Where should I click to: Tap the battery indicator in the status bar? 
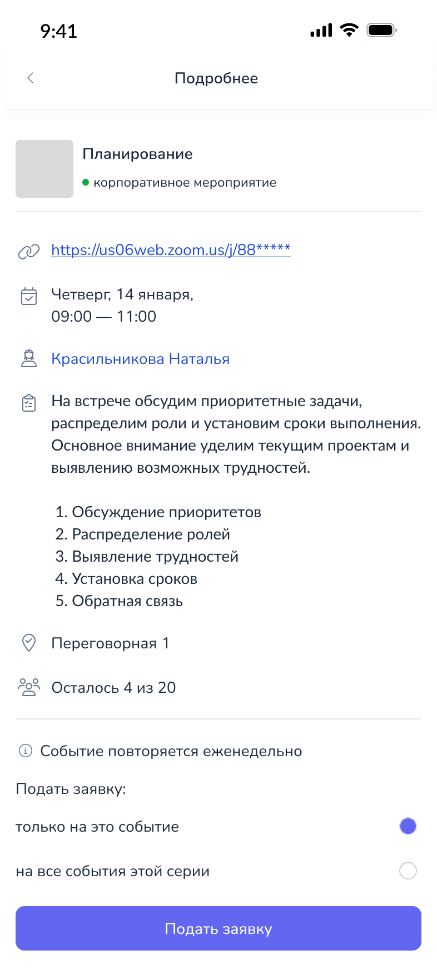pyautogui.click(x=381, y=29)
